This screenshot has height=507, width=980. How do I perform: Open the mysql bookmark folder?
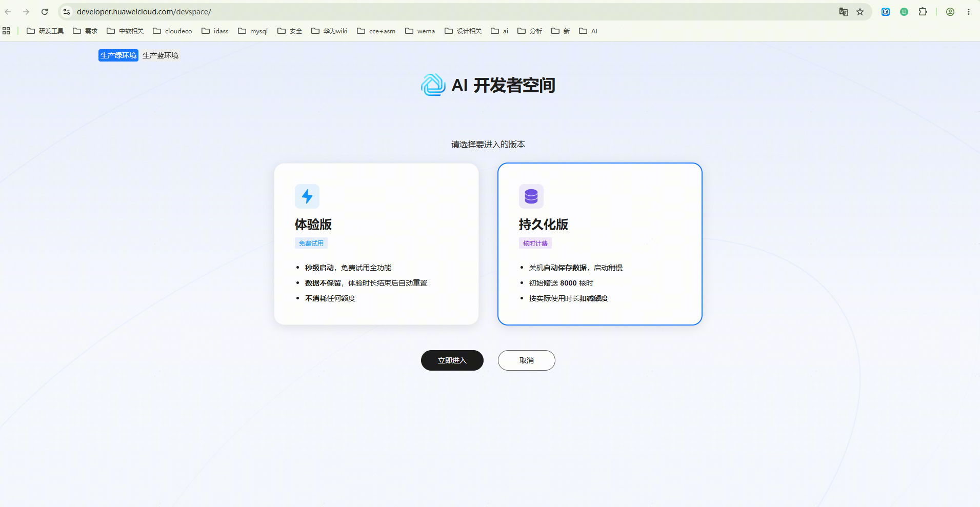point(253,31)
